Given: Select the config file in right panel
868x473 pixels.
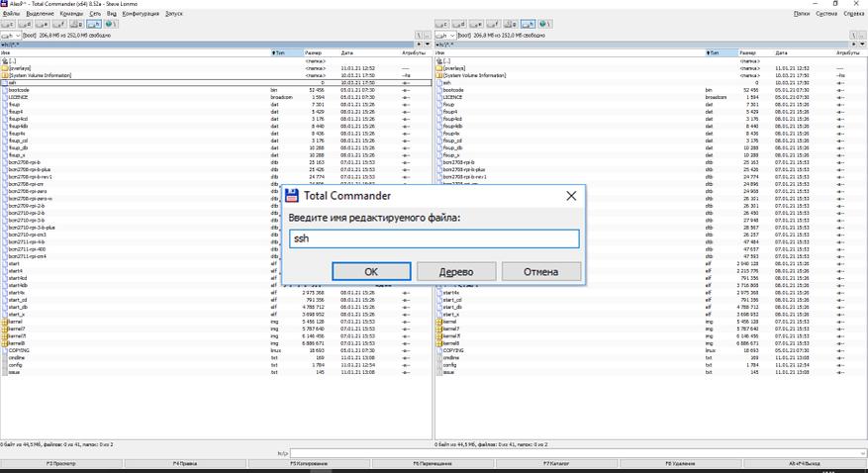Looking at the screenshot, I should coord(650,365).
